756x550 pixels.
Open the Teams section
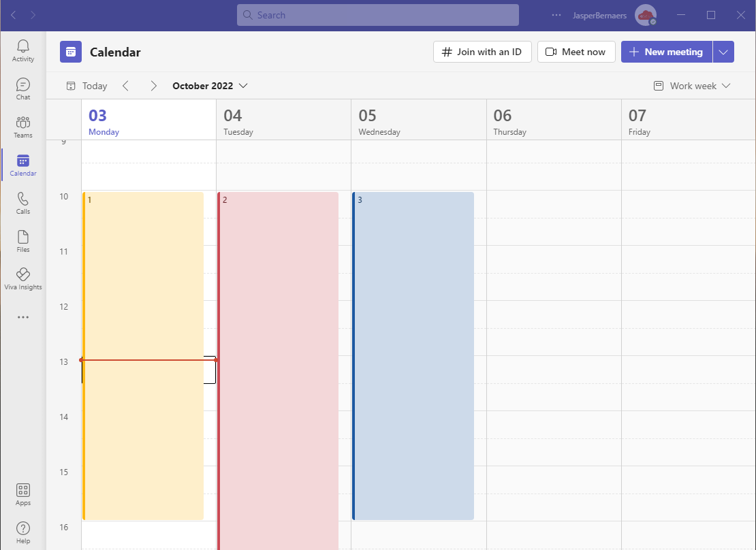click(x=23, y=127)
